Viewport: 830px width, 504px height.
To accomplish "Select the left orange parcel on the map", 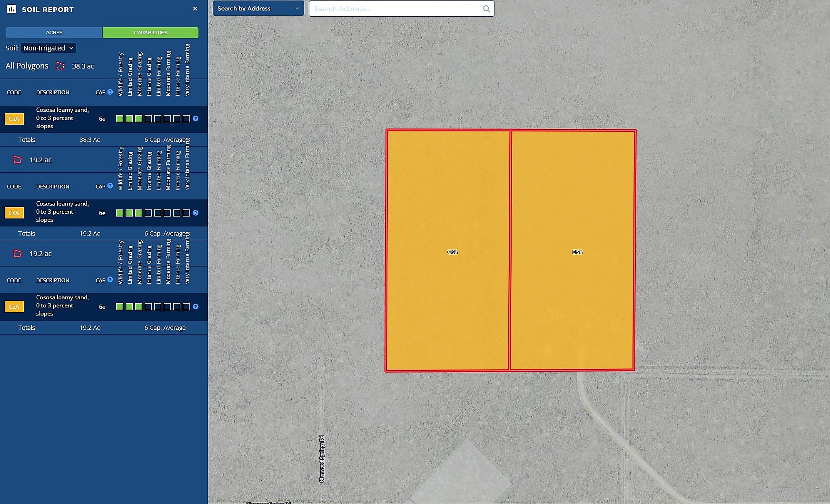I will tap(448, 200).
